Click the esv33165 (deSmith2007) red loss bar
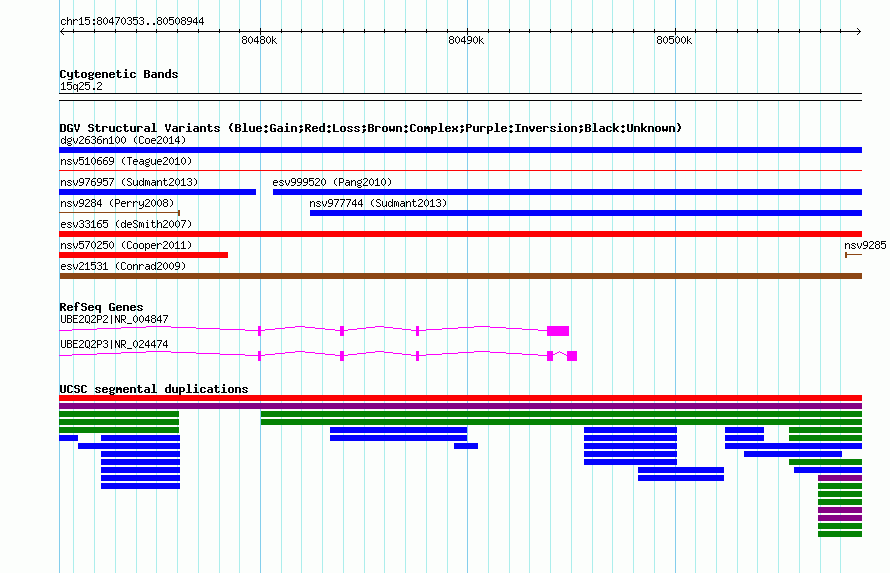This screenshot has width=890, height=573. pos(460,234)
